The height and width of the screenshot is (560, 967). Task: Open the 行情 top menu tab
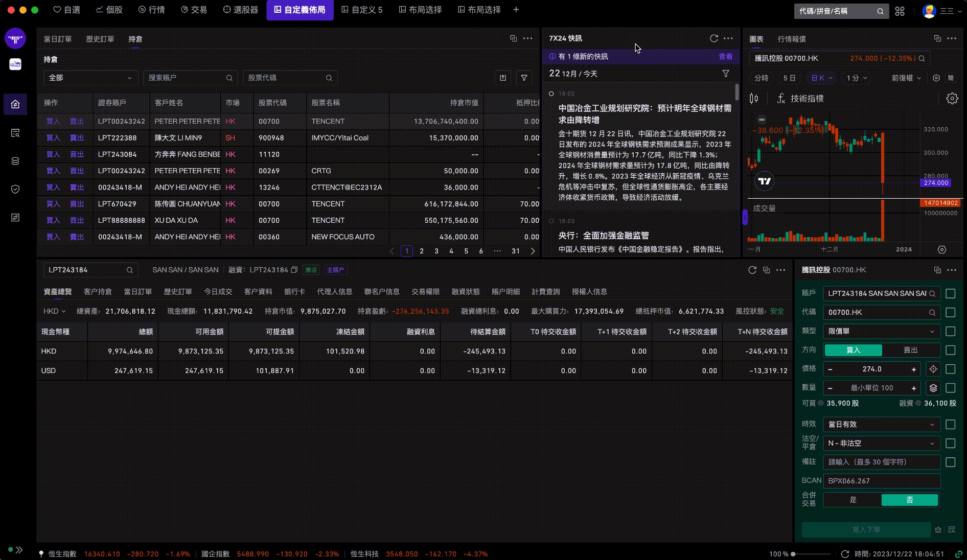tap(152, 10)
